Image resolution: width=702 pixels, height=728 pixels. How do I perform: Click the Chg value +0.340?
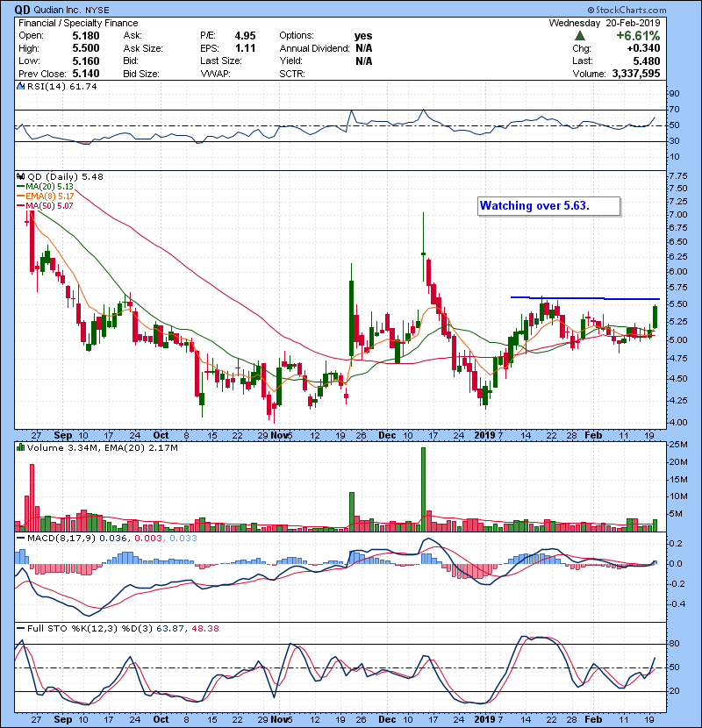(x=643, y=48)
